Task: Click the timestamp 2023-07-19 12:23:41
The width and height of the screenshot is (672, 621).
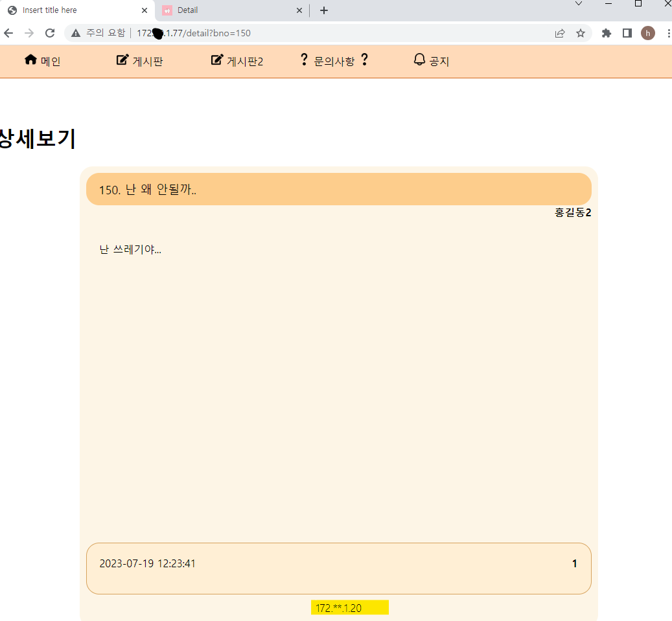Action: coord(148,563)
